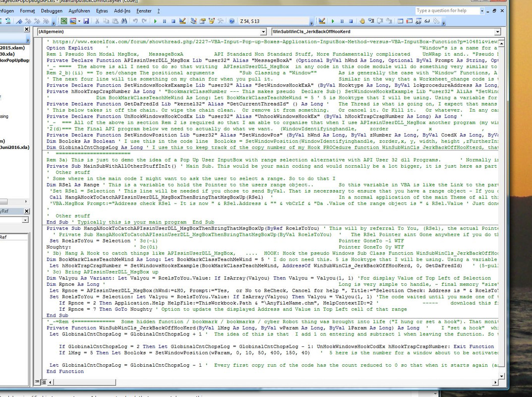Open the Project Explorer icon
Viewport: 532px width, 397px height.
(x=193, y=21)
